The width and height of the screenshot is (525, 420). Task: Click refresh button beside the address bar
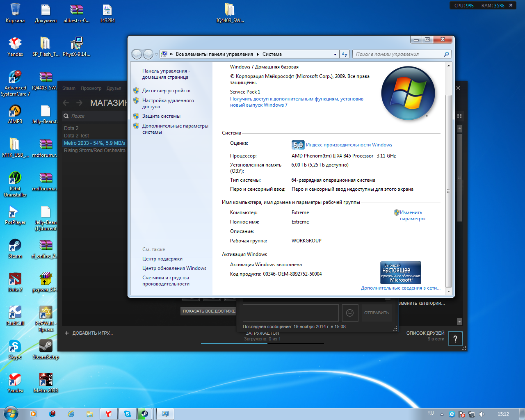point(345,54)
